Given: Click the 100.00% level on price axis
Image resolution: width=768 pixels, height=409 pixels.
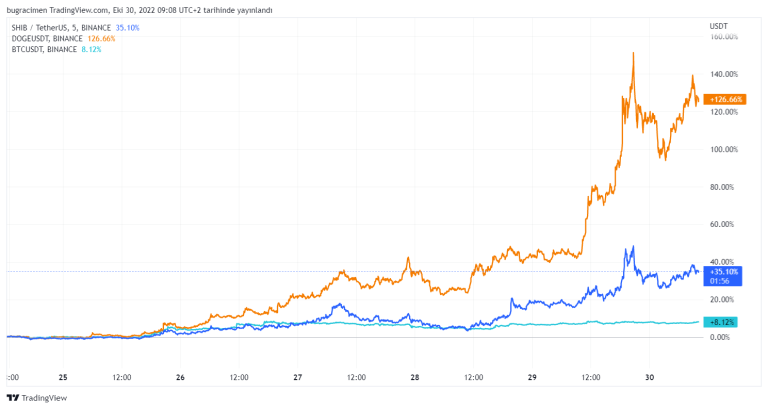Looking at the screenshot, I should (723, 150).
